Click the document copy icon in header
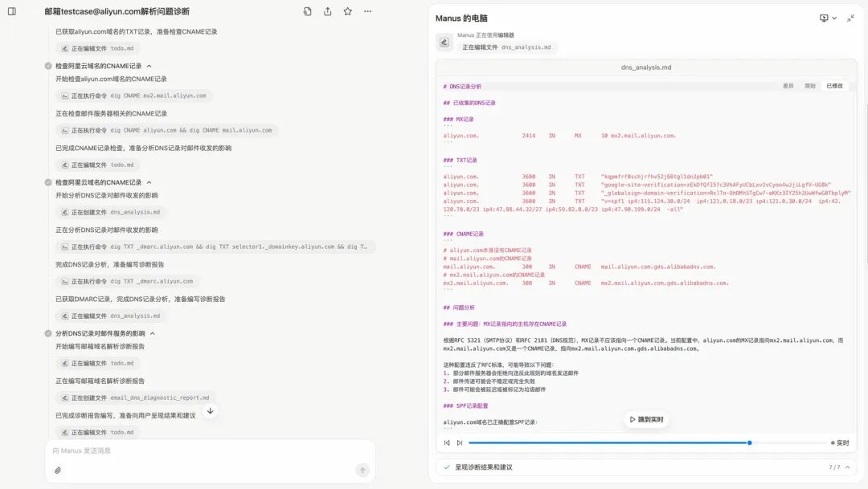Screen dimensions: 868x489 click(x=307, y=11)
